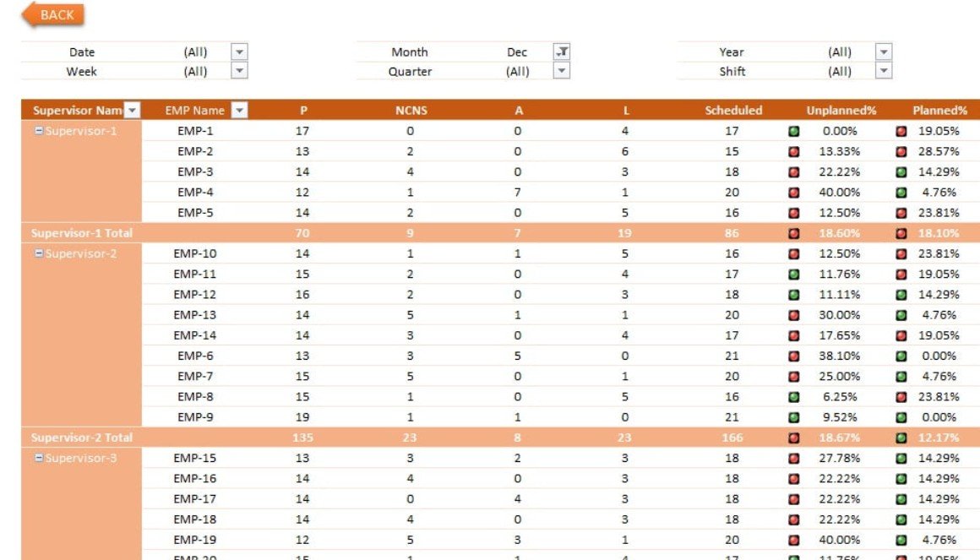Click Supervisor-1 Total's red Unplanned% status icon

(x=794, y=233)
